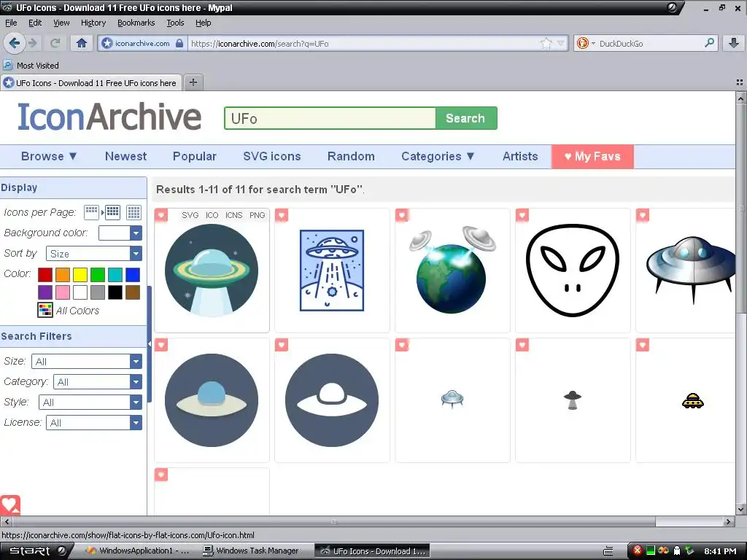Click into the UFo search input field

pyautogui.click(x=330, y=118)
